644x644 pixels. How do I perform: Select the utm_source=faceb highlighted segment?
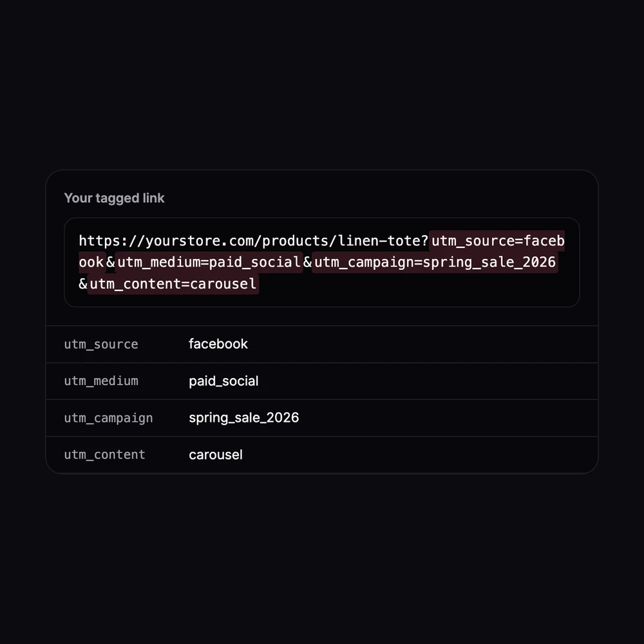[x=497, y=241]
